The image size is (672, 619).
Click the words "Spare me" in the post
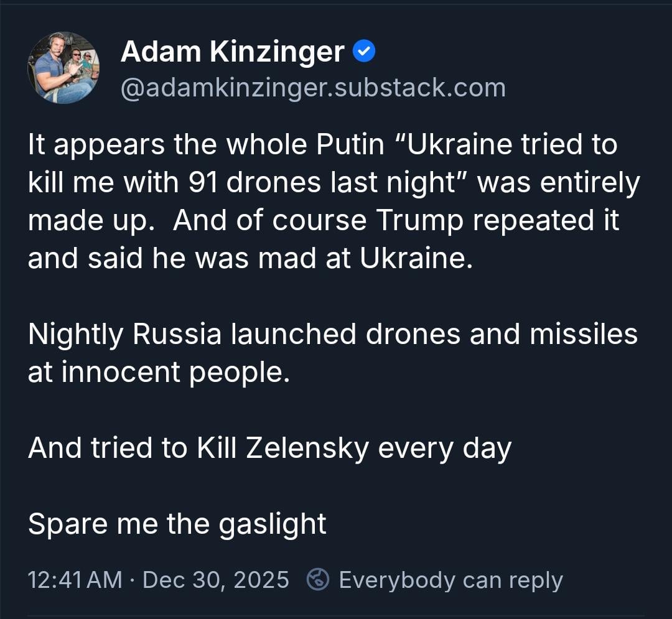click(x=86, y=524)
